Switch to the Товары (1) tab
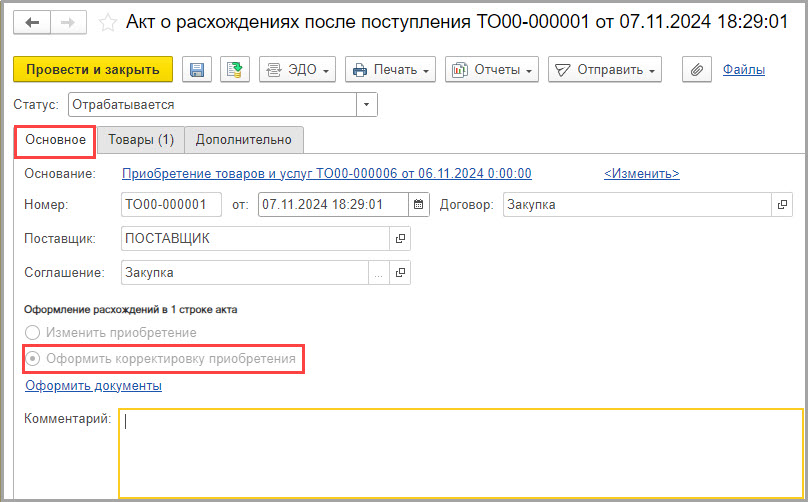Screen dimensions: 808x502 coord(141,140)
